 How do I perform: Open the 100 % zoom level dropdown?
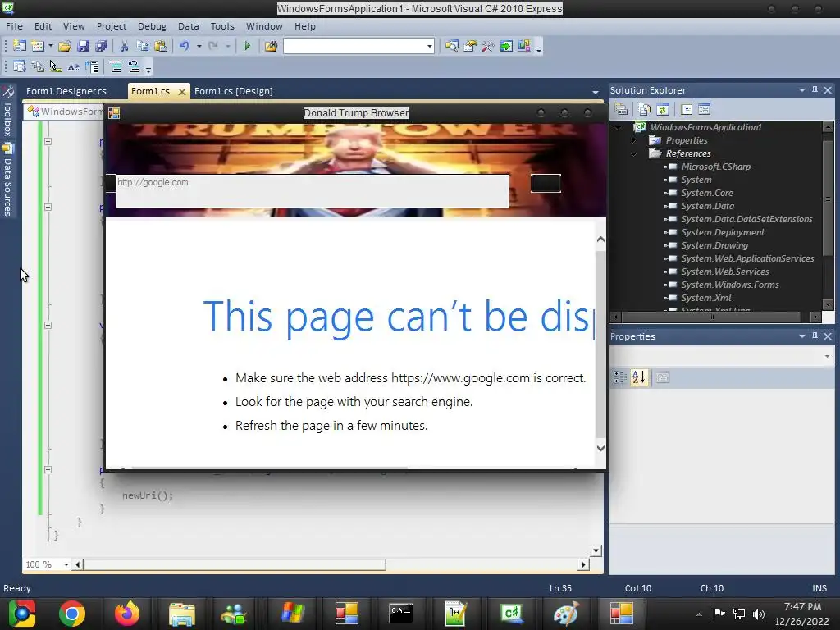click(x=66, y=564)
